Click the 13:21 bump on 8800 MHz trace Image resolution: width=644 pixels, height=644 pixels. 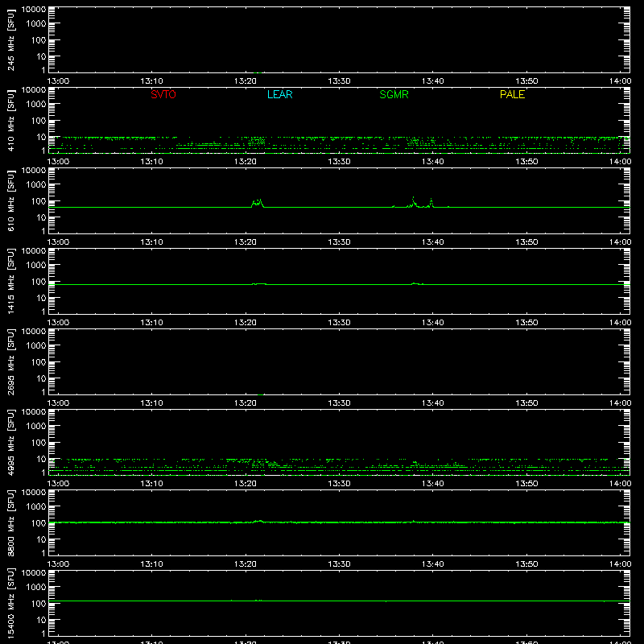click(x=259, y=521)
